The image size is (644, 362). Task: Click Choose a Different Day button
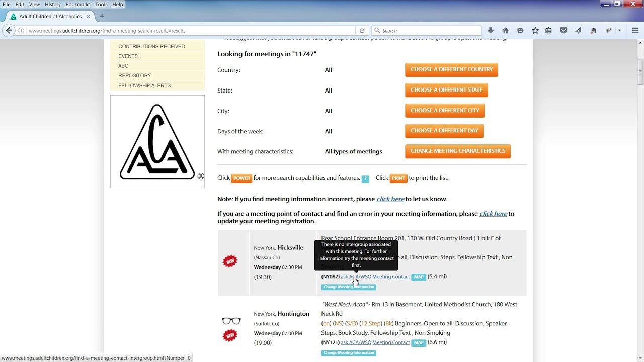pos(444,131)
